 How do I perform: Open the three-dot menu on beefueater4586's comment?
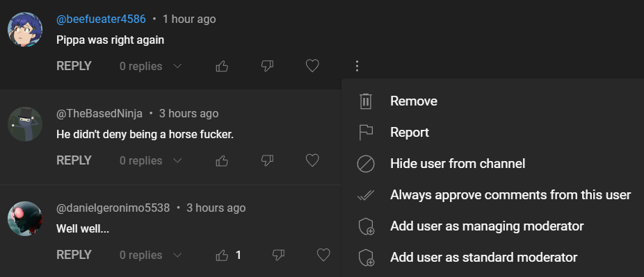coord(357,66)
